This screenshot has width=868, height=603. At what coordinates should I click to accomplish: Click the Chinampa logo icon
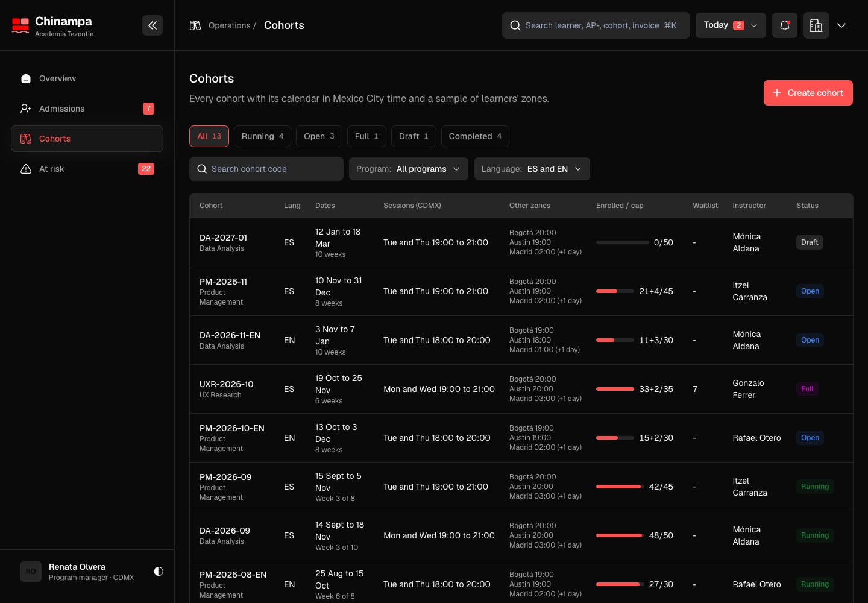(20, 25)
